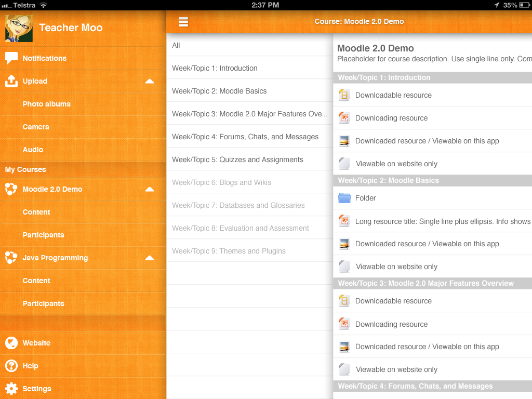Collapse the Java Programming course arrow

(150, 258)
